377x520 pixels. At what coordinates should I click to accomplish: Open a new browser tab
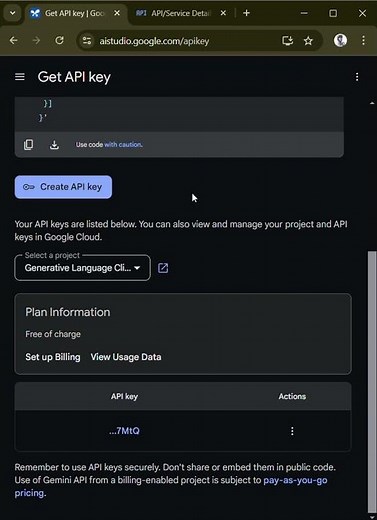coord(246,13)
